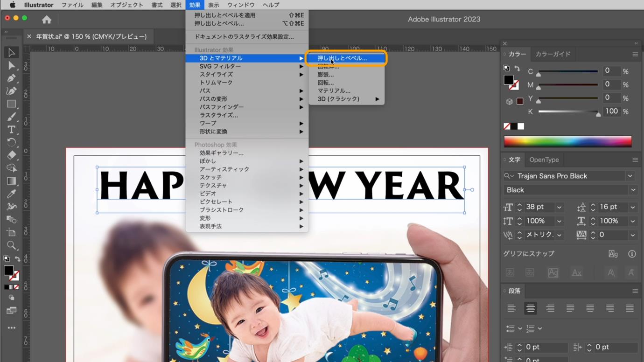Open the Color panel options menu
Viewport: 644px width, 362px height.
point(635,54)
